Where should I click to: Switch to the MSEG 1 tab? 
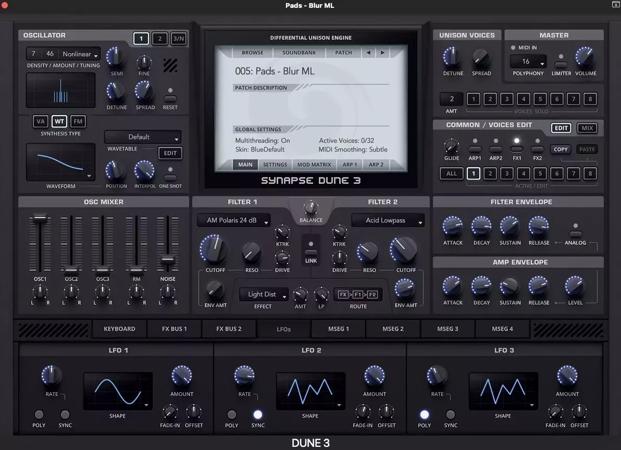point(338,328)
